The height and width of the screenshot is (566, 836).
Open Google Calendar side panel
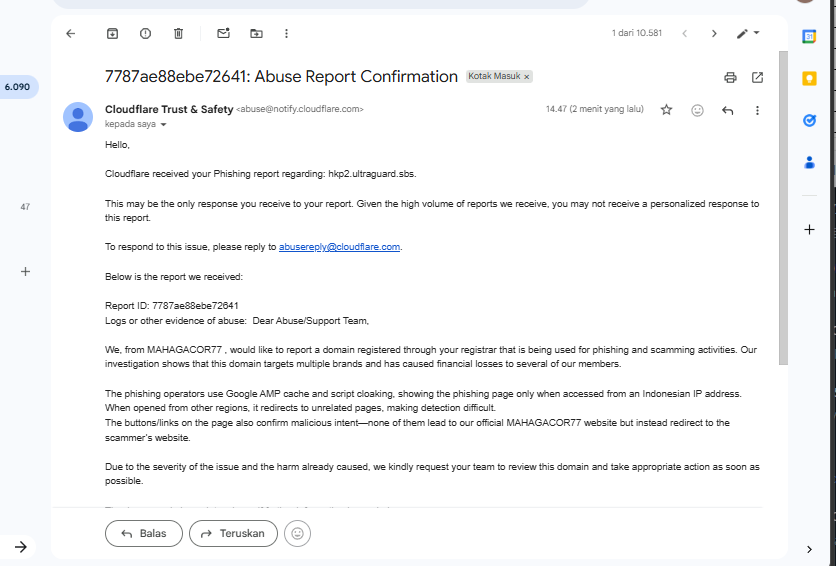[x=809, y=36]
